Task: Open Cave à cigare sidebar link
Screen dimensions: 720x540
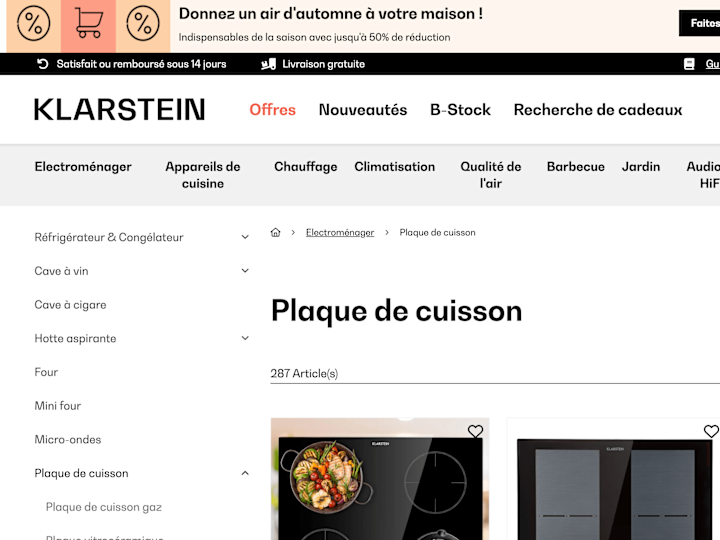Action: click(x=70, y=305)
